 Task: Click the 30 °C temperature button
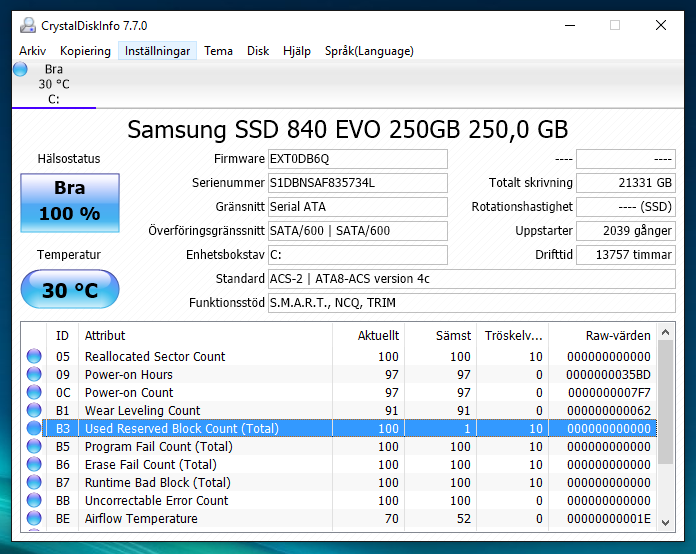pos(70,289)
